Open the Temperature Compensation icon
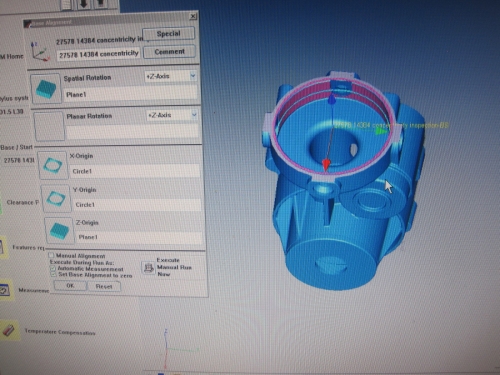The height and width of the screenshot is (375, 500). click(x=9, y=330)
